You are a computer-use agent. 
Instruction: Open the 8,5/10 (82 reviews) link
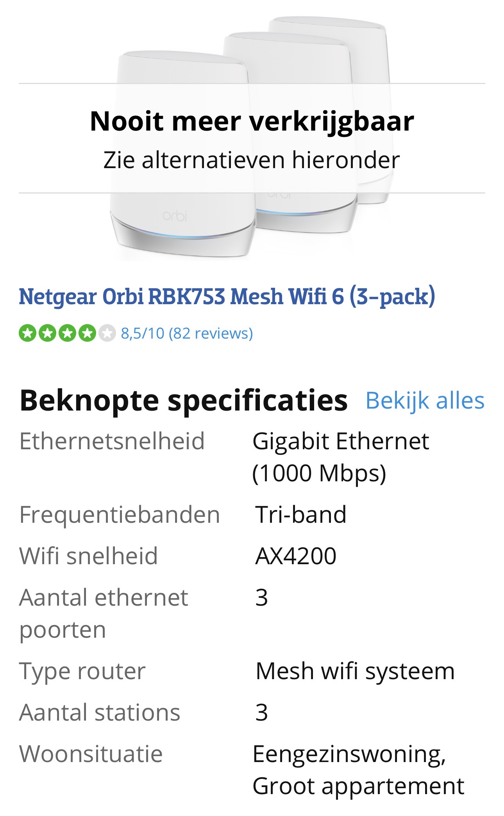tap(187, 334)
